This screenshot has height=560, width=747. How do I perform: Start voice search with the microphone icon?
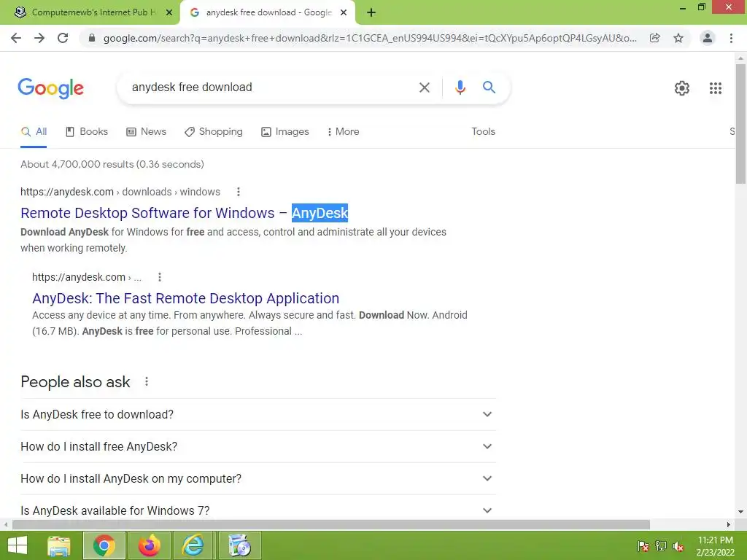point(460,87)
